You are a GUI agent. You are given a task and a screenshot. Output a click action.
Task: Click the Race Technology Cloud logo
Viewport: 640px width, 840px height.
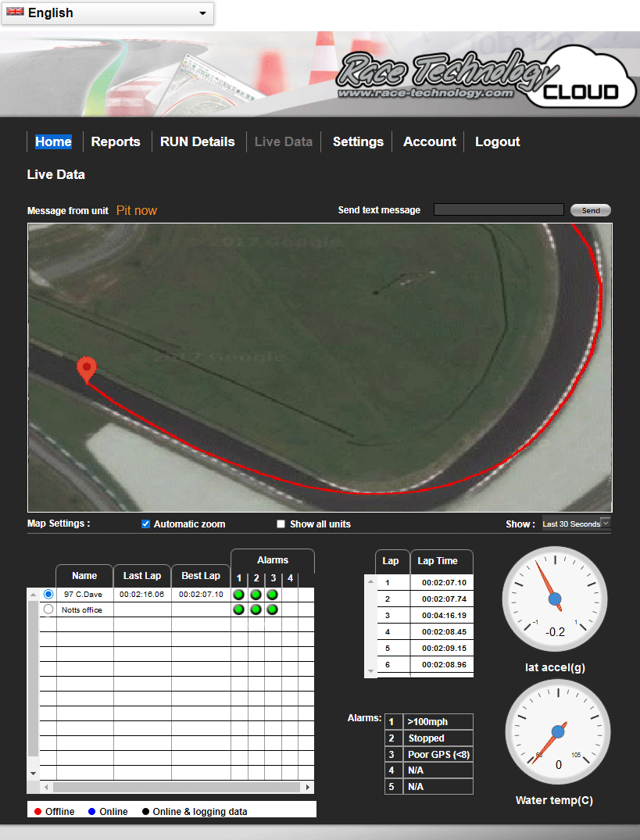click(x=481, y=75)
